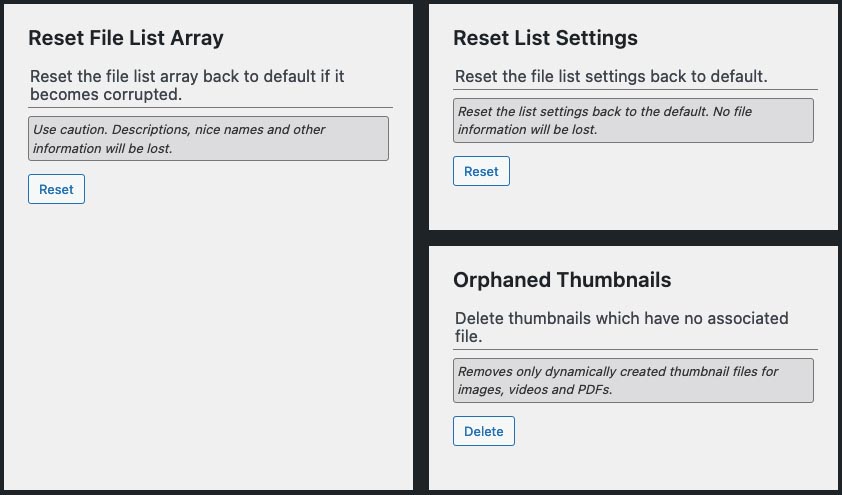This screenshot has width=842, height=495.
Task: Click text 'Reset the file list settings back to default.'
Action: 611,76
